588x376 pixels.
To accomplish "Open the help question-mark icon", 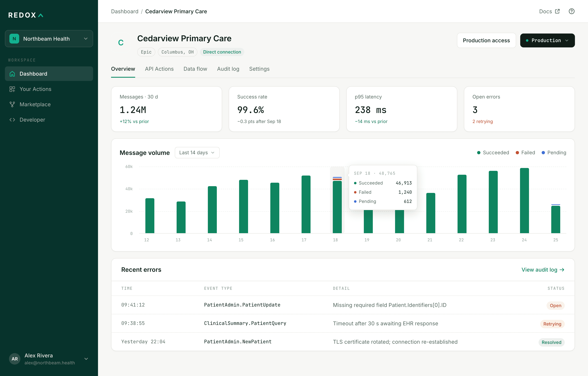I will click(571, 11).
